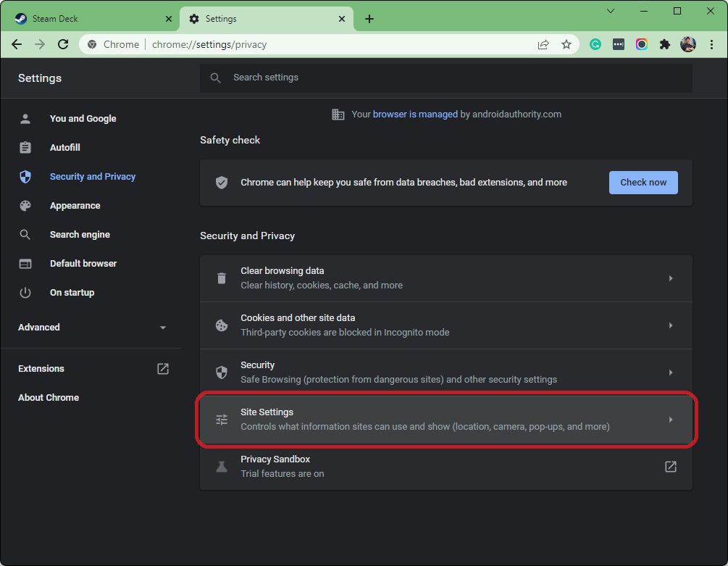Go back using the browser back arrow
728x566 pixels.
coord(17,45)
